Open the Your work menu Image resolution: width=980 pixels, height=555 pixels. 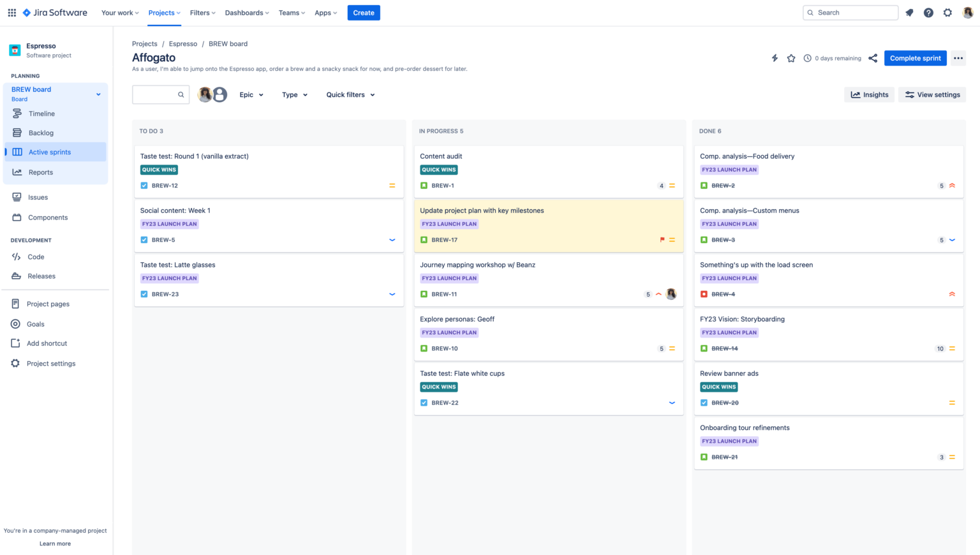119,12
